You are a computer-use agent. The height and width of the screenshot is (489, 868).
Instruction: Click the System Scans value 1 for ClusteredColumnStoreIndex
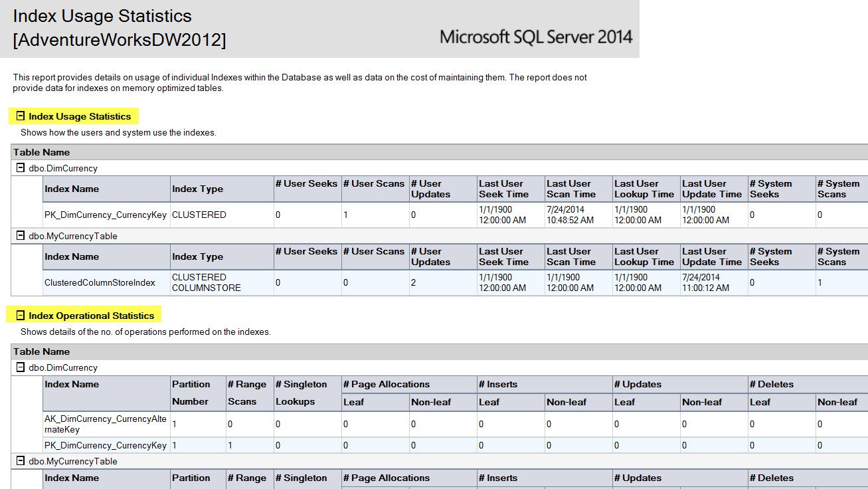tap(820, 282)
